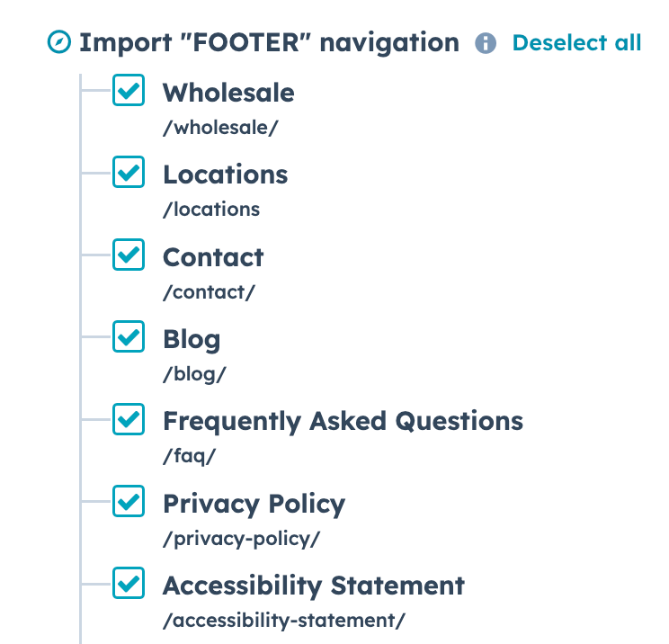Click the Deselect all link

click(576, 42)
